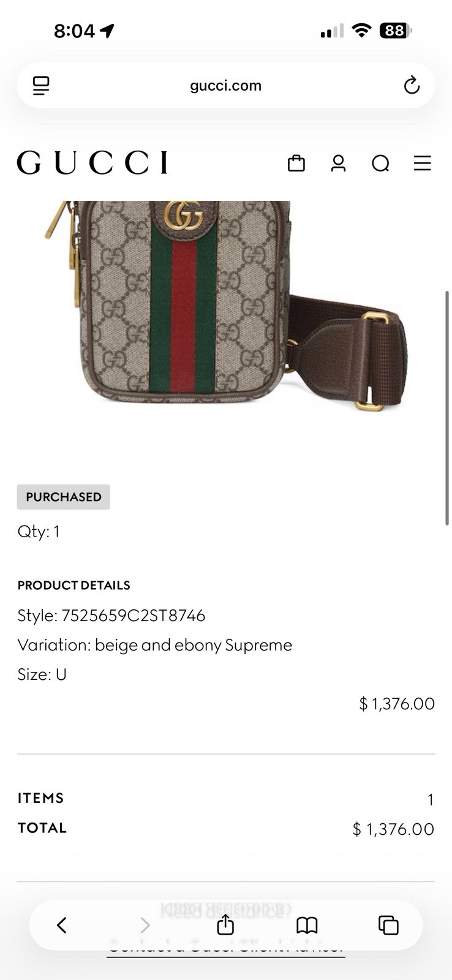Tap the search magnifier icon
The height and width of the screenshot is (980, 452).
(x=380, y=164)
